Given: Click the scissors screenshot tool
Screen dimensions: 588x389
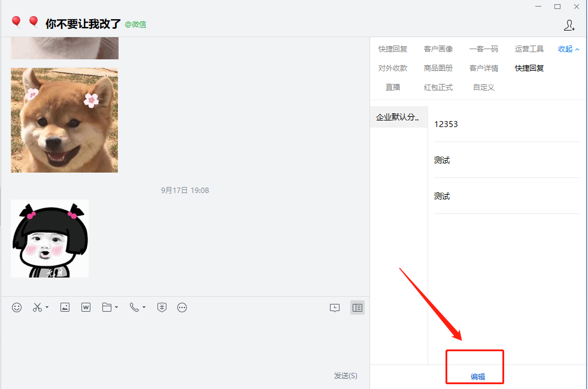Looking at the screenshot, I should point(37,307).
